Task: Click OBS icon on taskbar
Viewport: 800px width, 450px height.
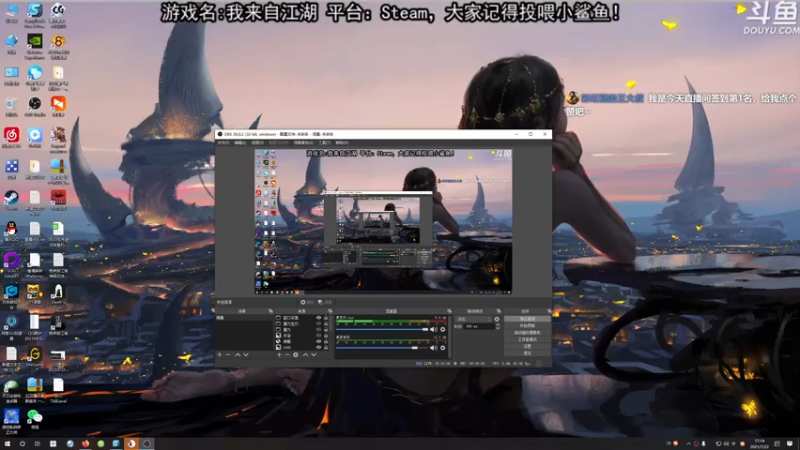Action: [x=147, y=444]
